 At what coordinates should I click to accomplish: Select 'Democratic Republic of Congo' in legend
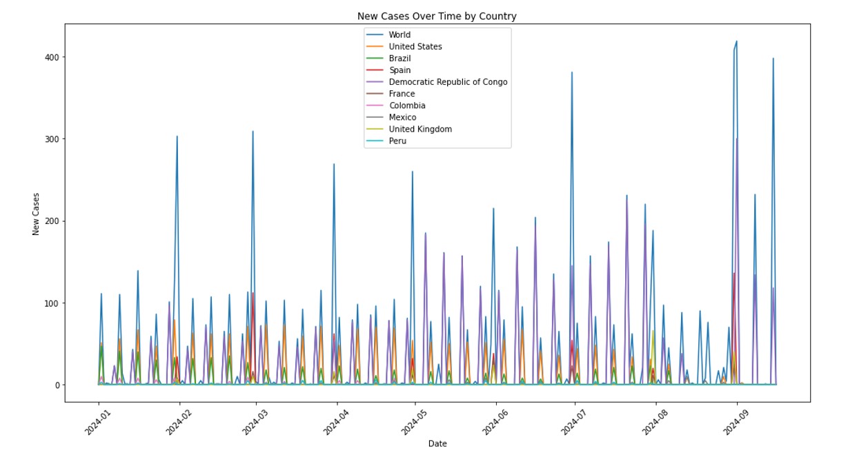pos(448,82)
